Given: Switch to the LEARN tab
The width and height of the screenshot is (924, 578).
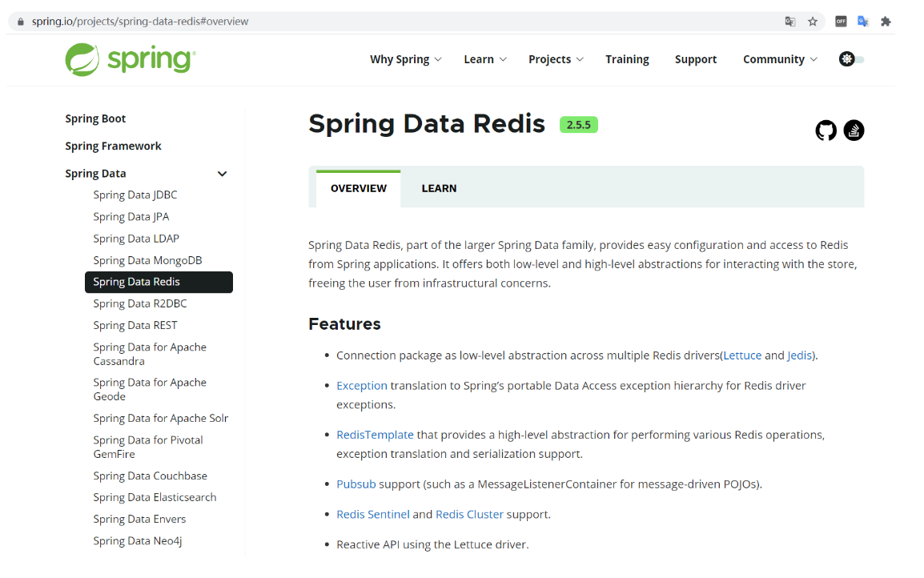Looking at the screenshot, I should point(439,189).
